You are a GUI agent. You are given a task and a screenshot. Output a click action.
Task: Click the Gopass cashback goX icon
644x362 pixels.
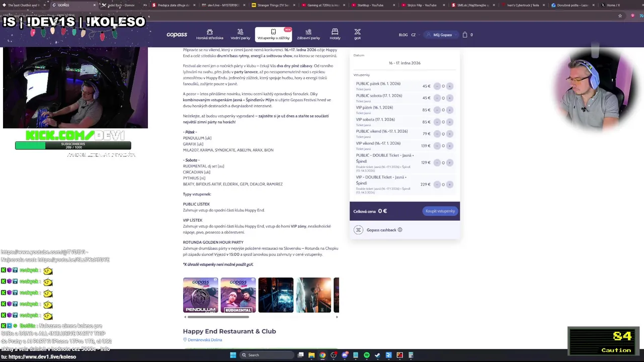[x=358, y=230]
